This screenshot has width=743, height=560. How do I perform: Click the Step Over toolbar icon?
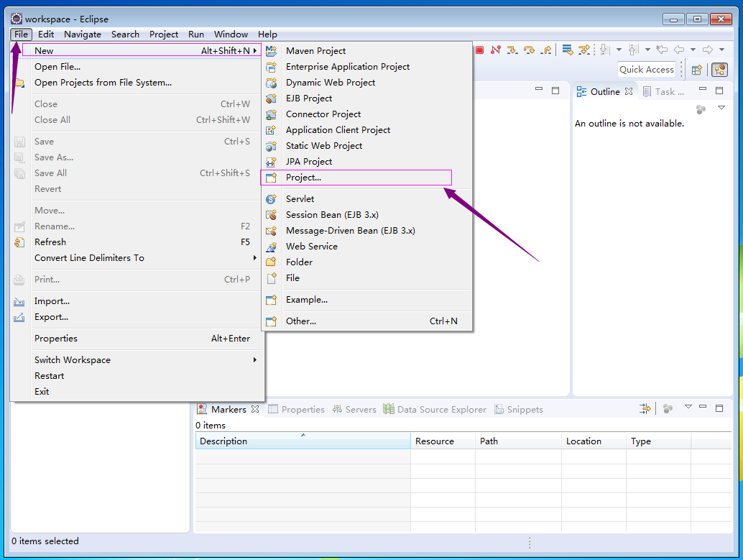529,50
